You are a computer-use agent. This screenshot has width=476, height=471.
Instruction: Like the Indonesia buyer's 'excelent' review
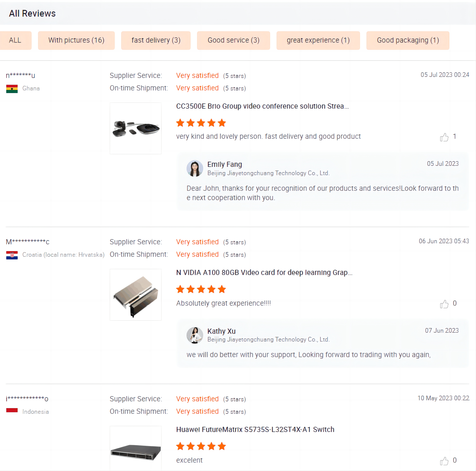point(444,461)
